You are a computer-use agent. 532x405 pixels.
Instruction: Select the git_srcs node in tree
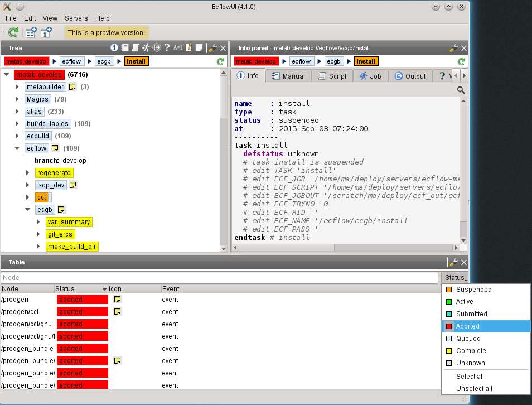tap(60, 234)
